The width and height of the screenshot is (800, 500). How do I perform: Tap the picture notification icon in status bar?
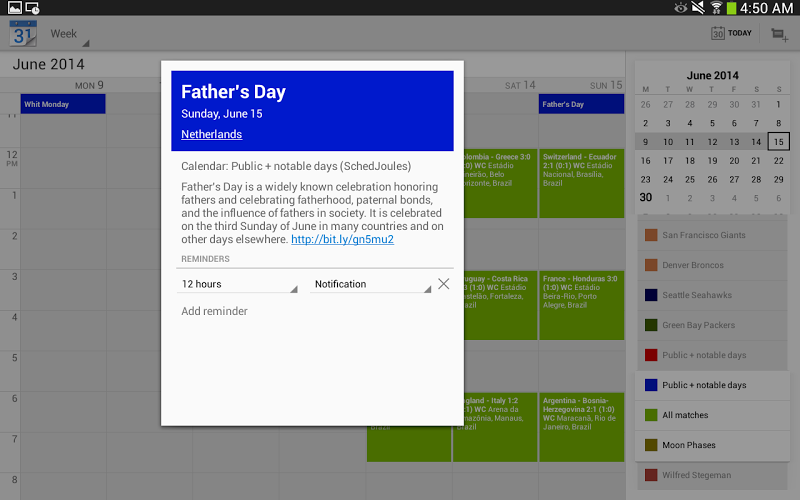tap(14, 8)
